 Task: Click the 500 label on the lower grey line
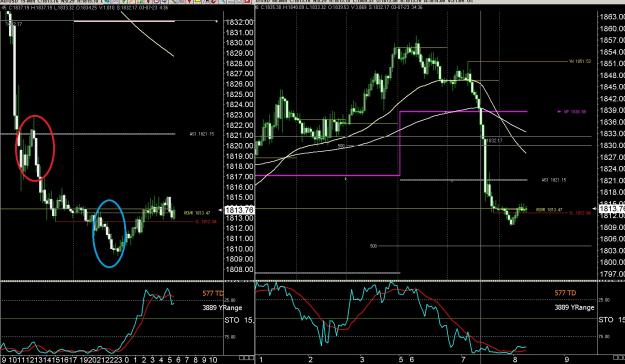[x=373, y=246]
